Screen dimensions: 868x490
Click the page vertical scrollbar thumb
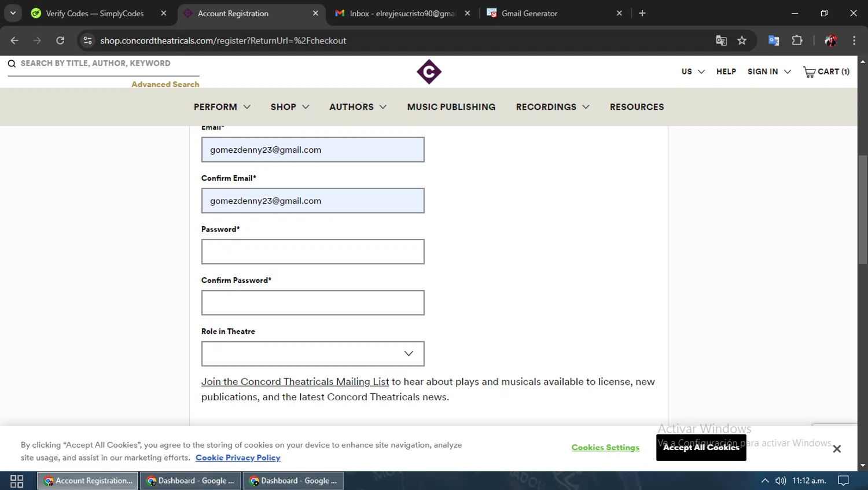click(863, 208)
